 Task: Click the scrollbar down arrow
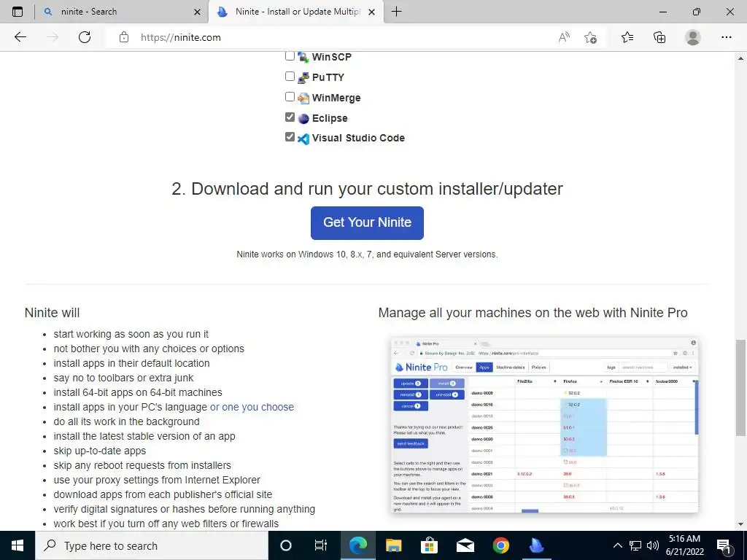pyautogui.click(x=740, y=525)
